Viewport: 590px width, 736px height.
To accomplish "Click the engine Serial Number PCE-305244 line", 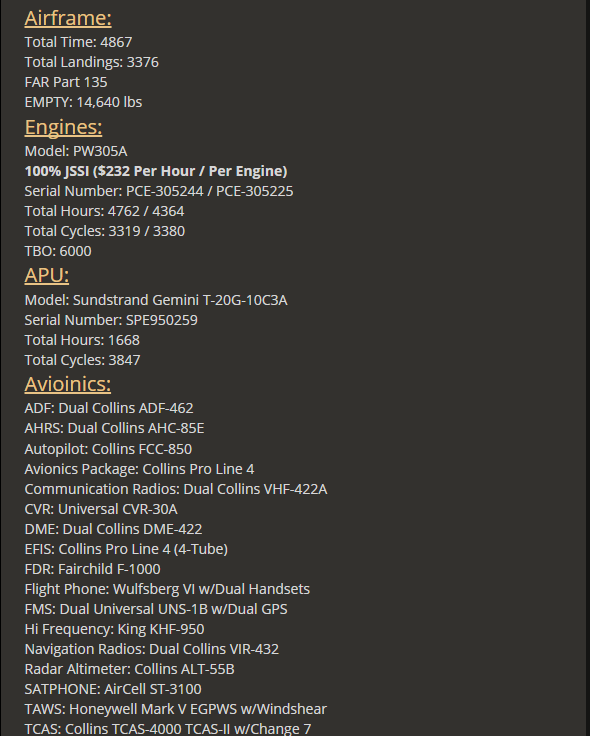I will [x=159, y=192].
